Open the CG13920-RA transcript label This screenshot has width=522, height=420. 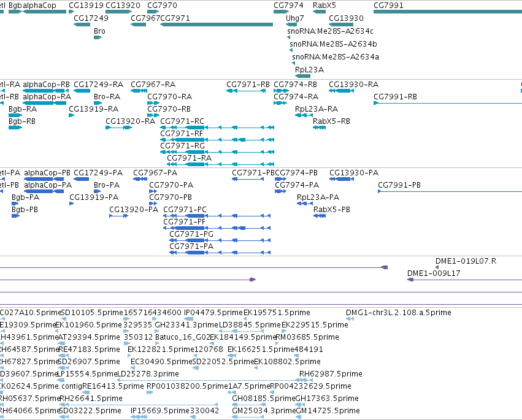130,121
